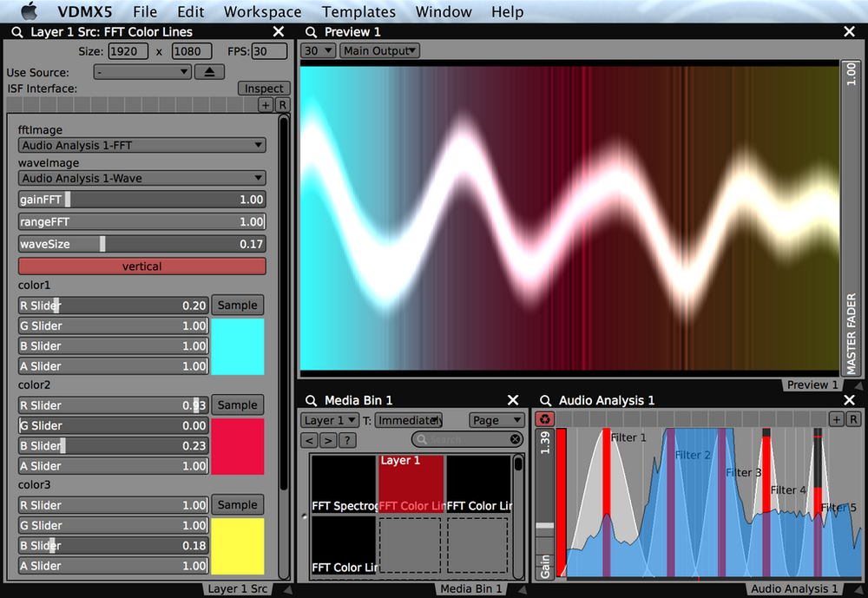Click the waveSize slider
This screenshot has height=598, width=868.
tap(141, 244)
